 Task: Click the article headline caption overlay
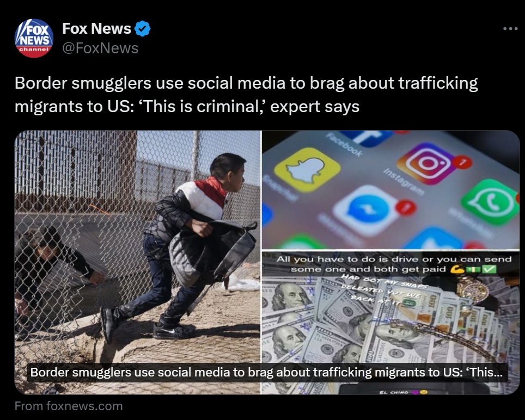point(267,373)
